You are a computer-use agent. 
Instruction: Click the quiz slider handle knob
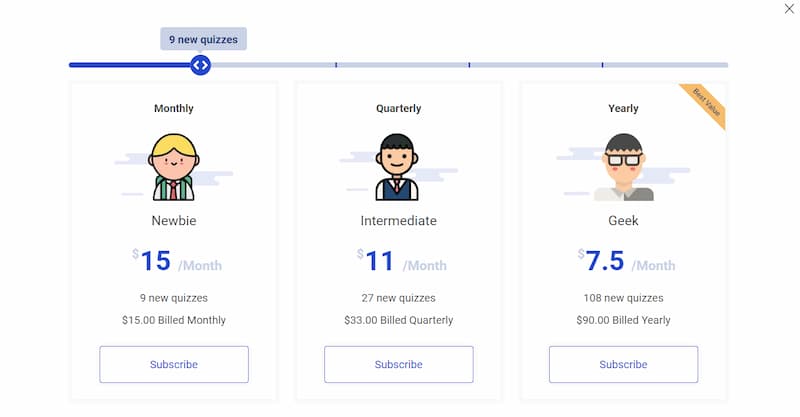click(x=201, y=65)
